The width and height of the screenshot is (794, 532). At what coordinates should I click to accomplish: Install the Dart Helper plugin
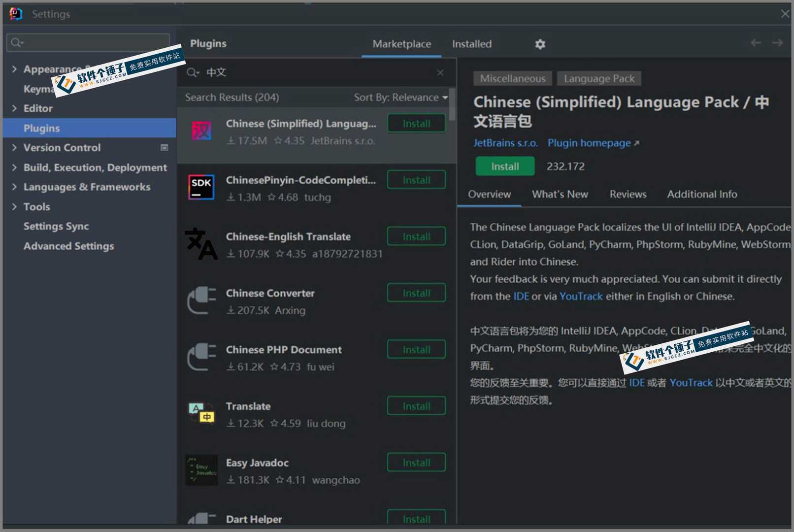416,517
